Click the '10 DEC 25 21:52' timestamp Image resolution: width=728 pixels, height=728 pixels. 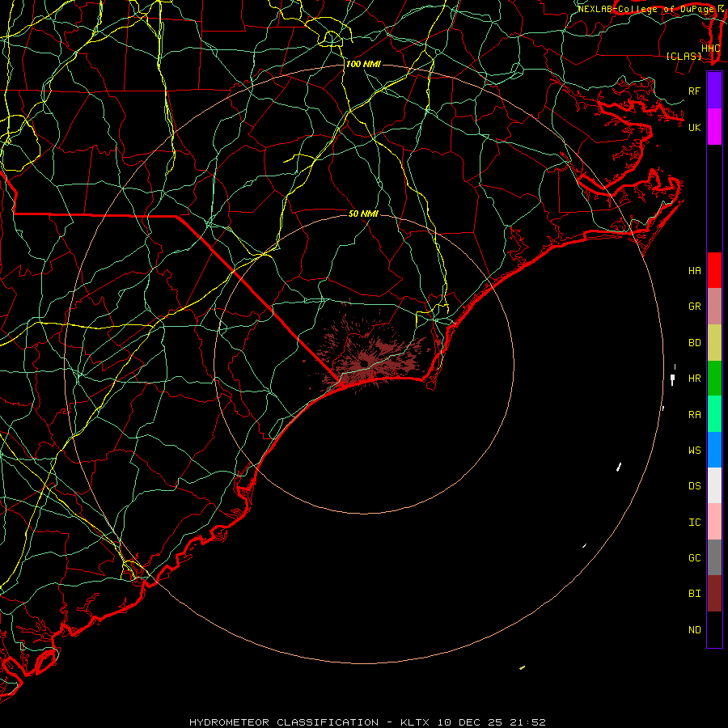click(491, 722)
